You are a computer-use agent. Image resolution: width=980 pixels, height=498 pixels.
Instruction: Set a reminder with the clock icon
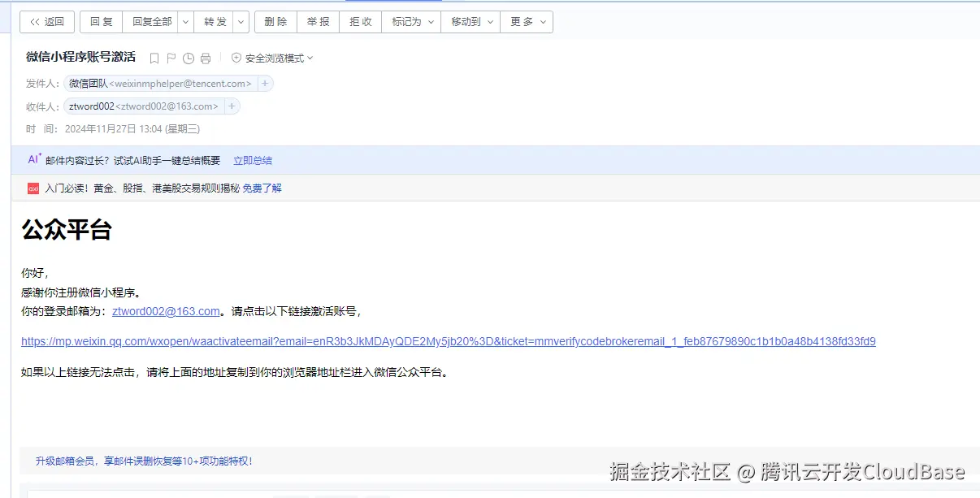pyautogui.click(x=189, y=58)
